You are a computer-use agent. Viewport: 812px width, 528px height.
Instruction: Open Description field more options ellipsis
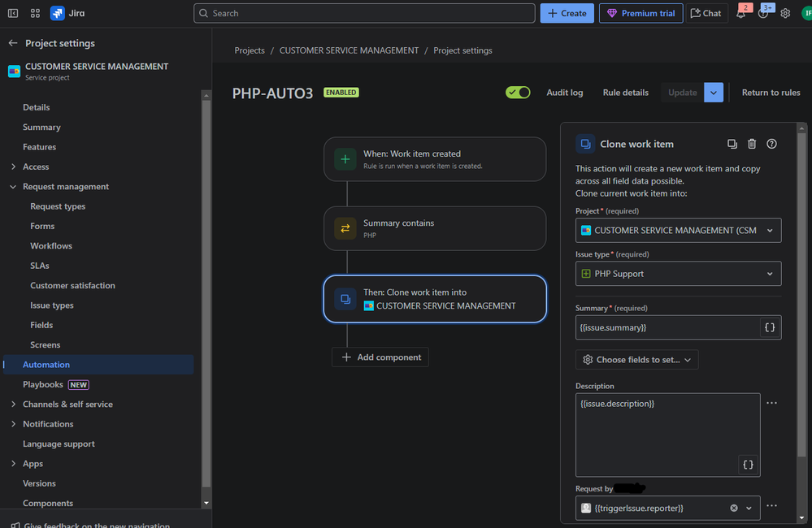tap(771, 403)
